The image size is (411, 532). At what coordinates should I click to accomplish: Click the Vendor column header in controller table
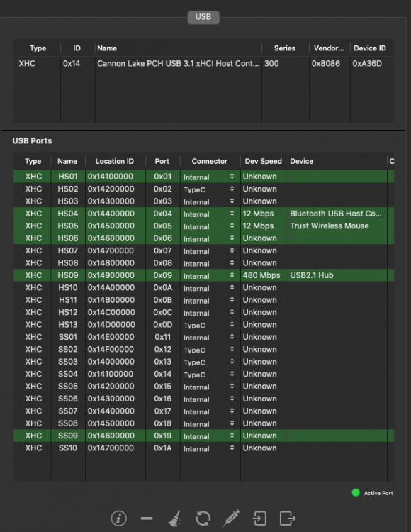[329, 48]
